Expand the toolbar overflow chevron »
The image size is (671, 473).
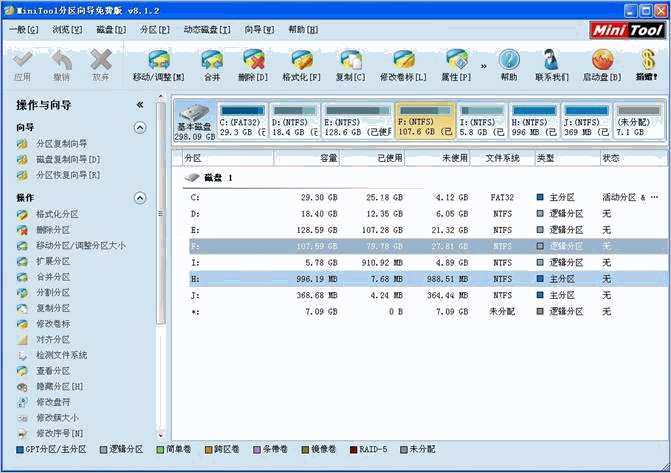click(484, 66)
